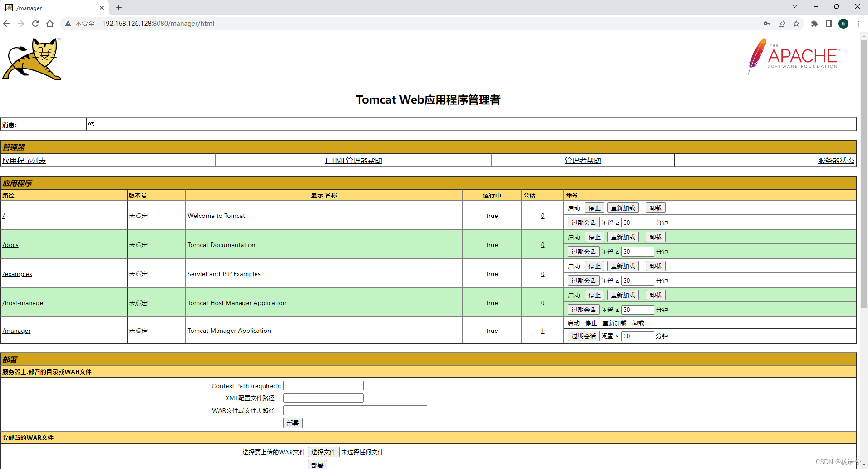Open the 应用程序列表 link
Viewport: 868px width, 469px height.
pyautogui.click(x=24, y=160)
